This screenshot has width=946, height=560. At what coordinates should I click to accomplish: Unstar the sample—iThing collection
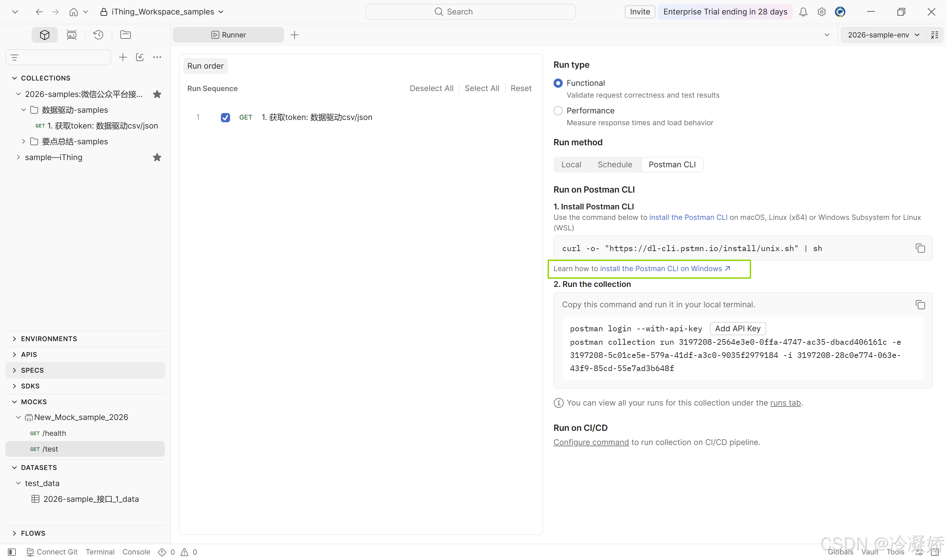tap(157, 157)
